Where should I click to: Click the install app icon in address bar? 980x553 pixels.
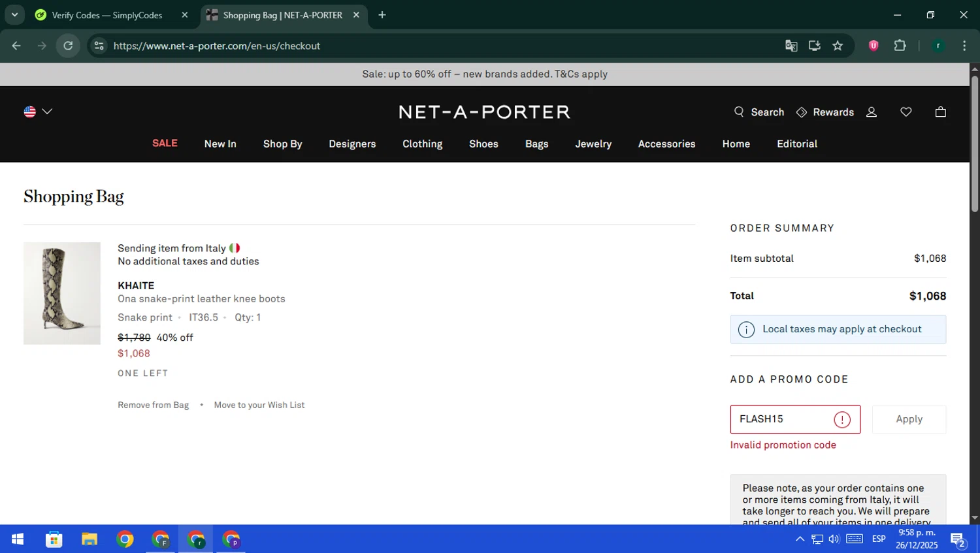pyautogui.click(x=815, y=46)
